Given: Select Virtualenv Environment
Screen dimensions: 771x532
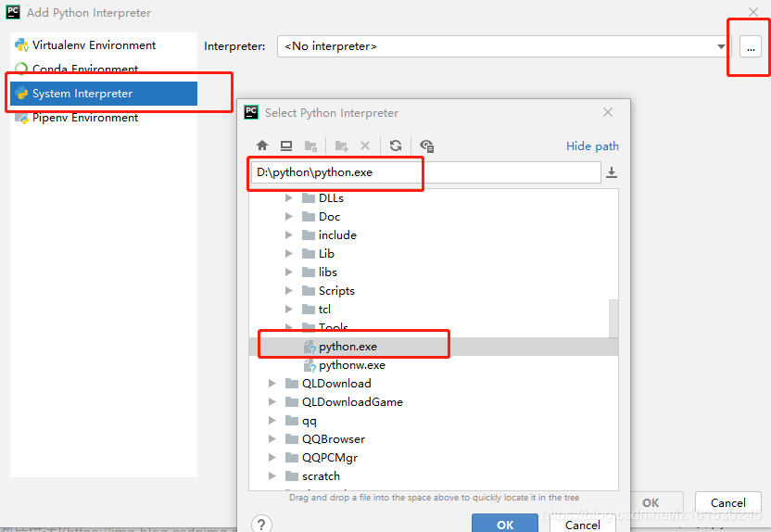Looking at the screenshot, I should 104,45.
